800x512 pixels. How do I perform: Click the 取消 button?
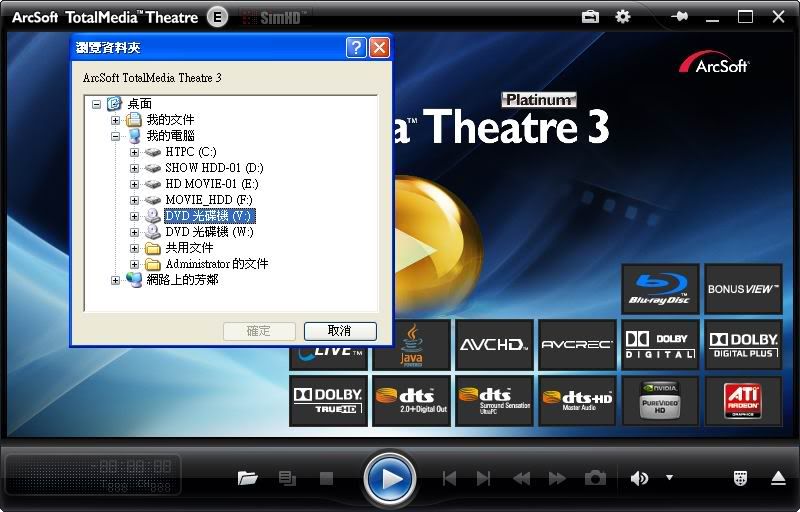340,331
